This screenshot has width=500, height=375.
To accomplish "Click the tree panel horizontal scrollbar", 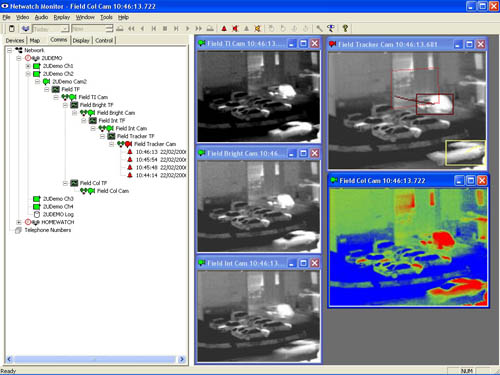I will pos(95,359).
